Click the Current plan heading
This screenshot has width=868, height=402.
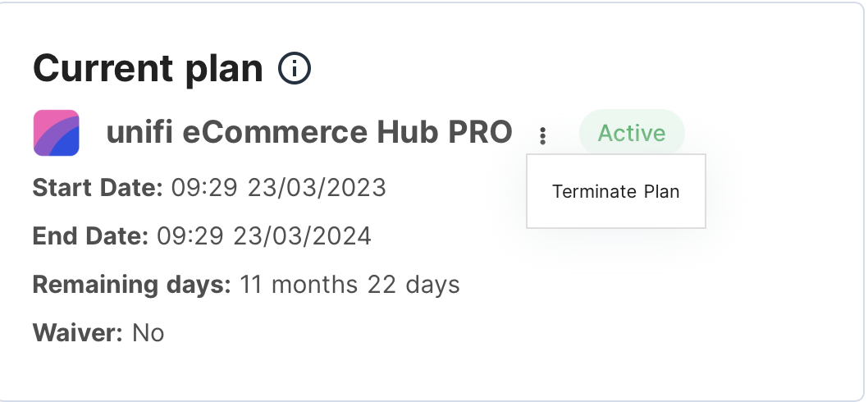tap(148, 69)
